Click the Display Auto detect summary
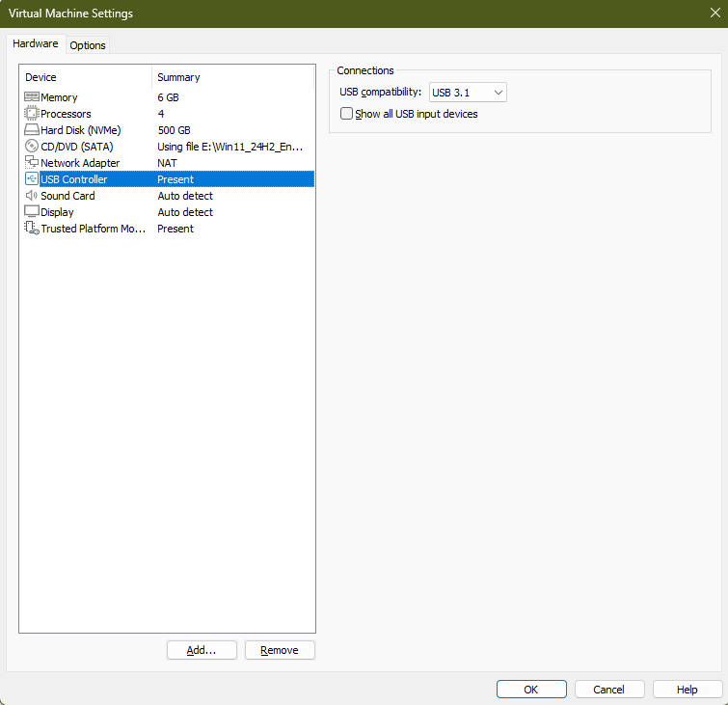Image resolution: width=728 pixels, height=705 pixels. click(185, 212)
